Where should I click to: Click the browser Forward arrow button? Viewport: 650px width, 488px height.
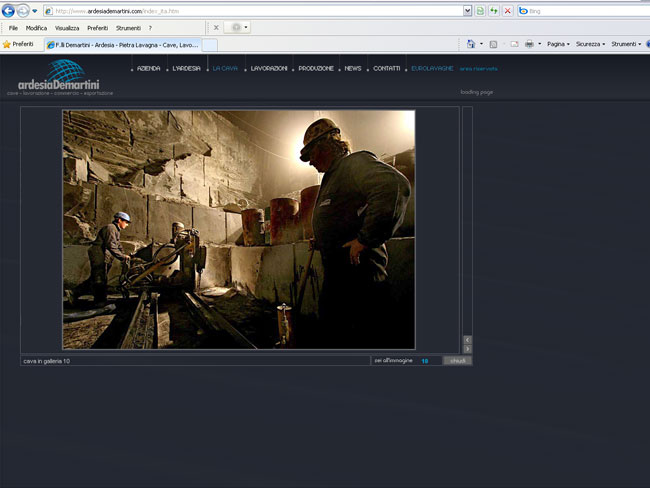23,11
